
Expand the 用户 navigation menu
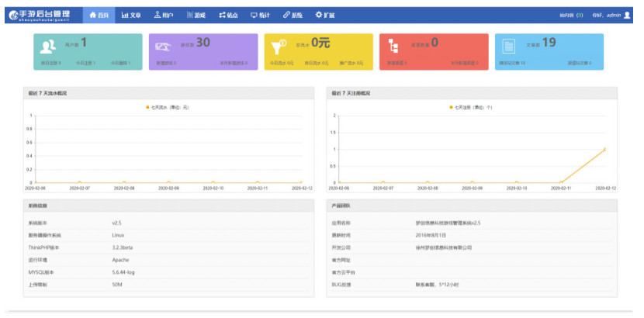[x=164, y=15]
